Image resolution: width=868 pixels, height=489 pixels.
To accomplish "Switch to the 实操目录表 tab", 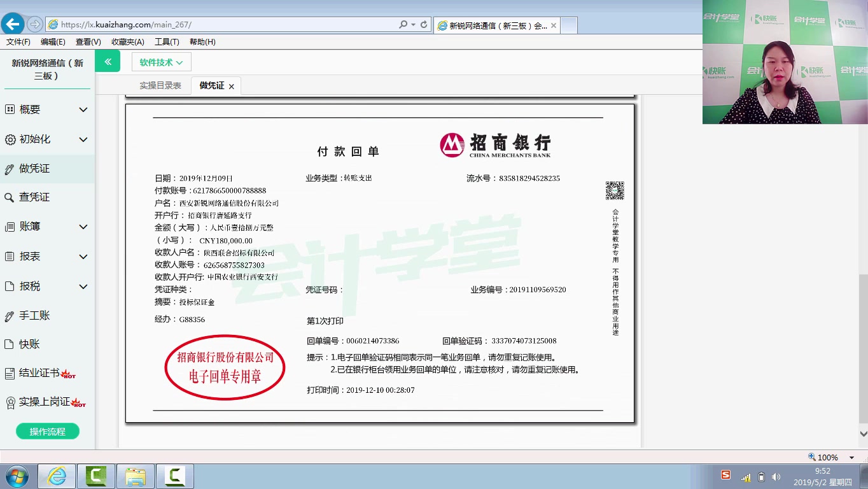I will click(x=160, y=85).
